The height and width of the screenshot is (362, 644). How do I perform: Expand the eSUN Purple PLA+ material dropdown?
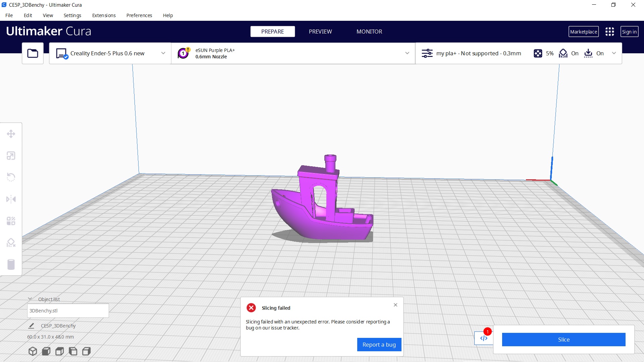[x=407, y=53]
